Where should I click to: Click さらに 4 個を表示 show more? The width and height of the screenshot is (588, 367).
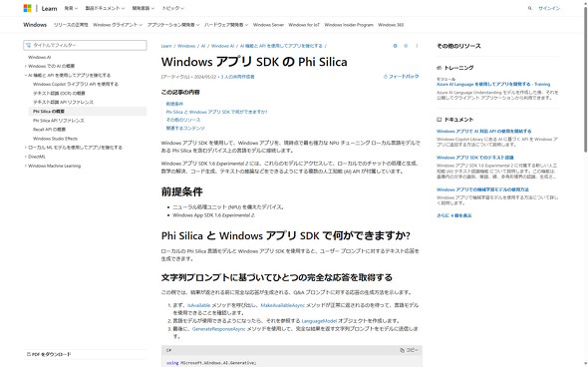(x=454, y=215)
